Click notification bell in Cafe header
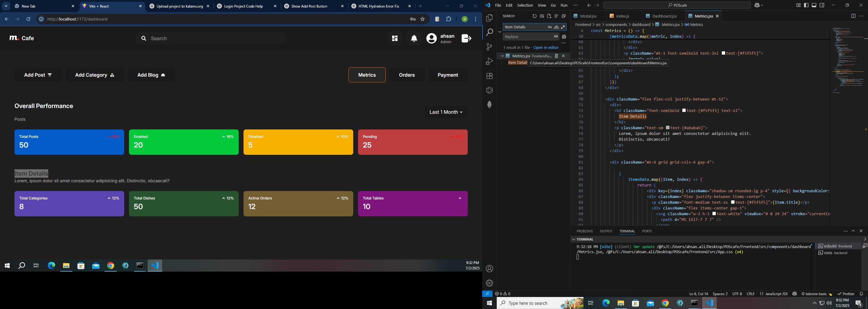Viewport: 868px width, 309px height. coord(414,38)
